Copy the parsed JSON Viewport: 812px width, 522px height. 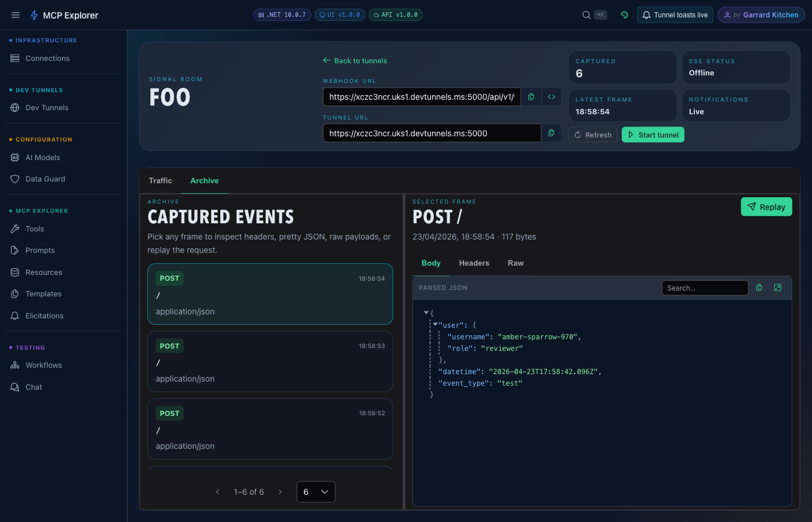(x=759, y=288)
